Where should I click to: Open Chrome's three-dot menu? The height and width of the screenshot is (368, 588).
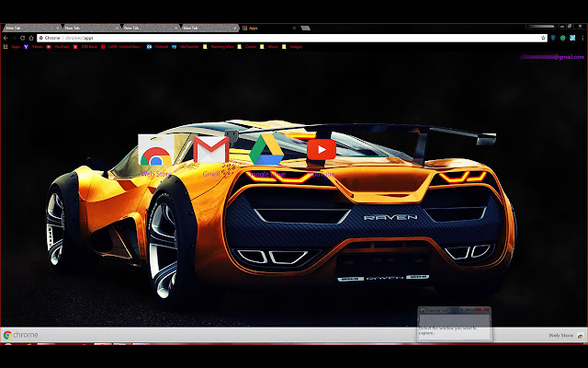[x=582, y=38]
